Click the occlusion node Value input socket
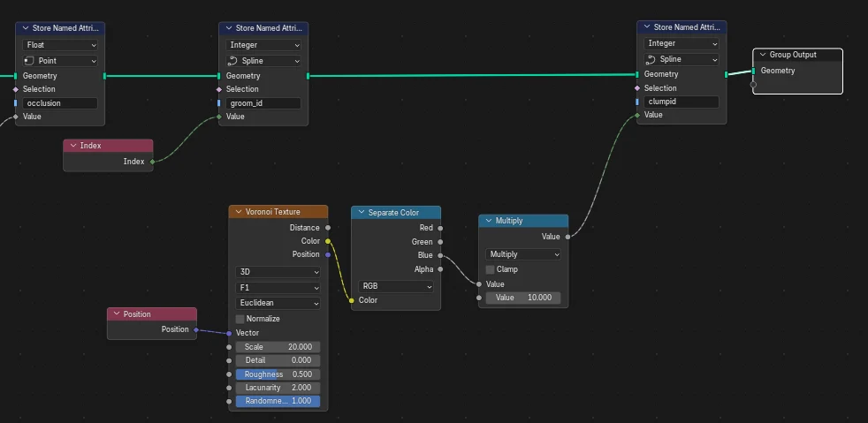The image size is (868, 423). point(16,117)
